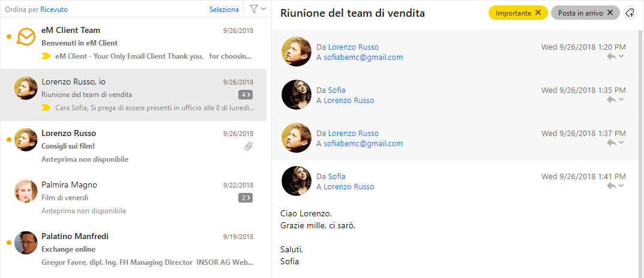Reply to the 1:35 PM message
Screen dimensions: 644x278
tap(612, 99)
